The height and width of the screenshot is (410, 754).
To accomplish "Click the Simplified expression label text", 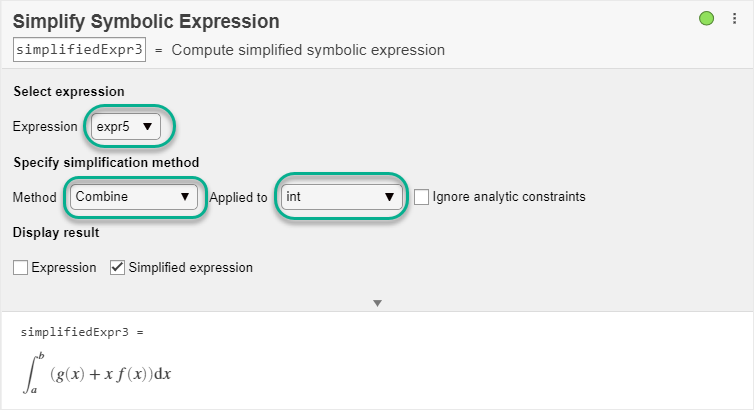I will coord(191,268).
